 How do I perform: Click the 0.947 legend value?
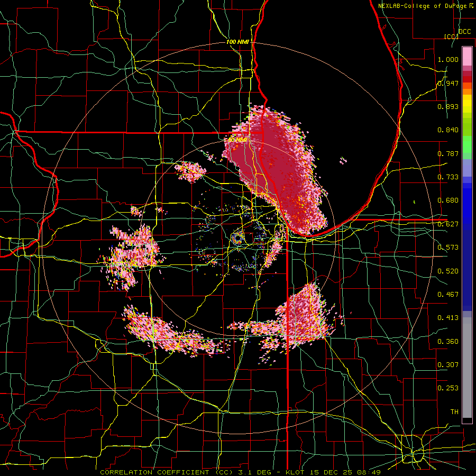pyautogui.click(x=448, y=83)
